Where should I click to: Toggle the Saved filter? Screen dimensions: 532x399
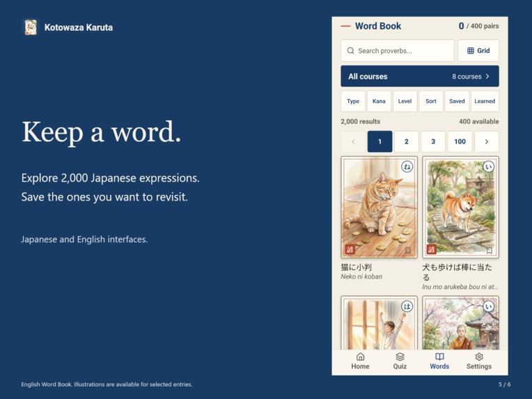coord(457,101)
